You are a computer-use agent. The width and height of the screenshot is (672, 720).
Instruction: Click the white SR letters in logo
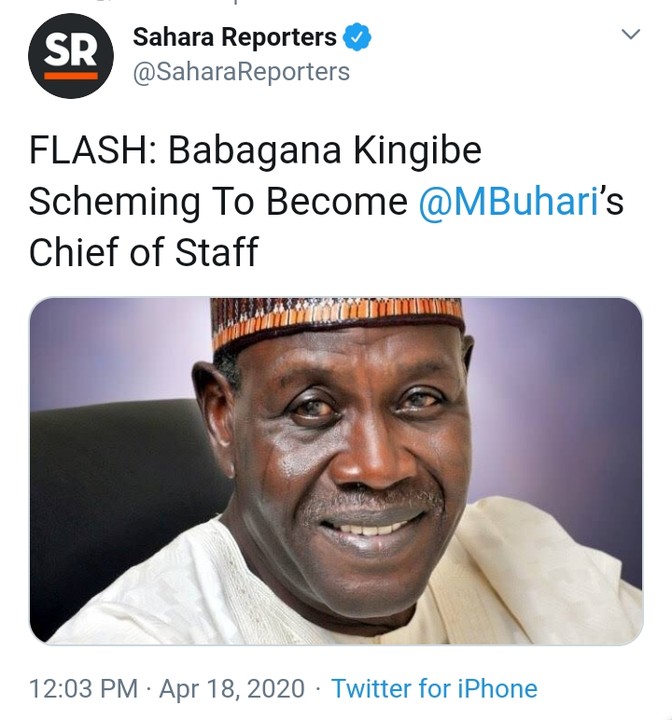70,50
